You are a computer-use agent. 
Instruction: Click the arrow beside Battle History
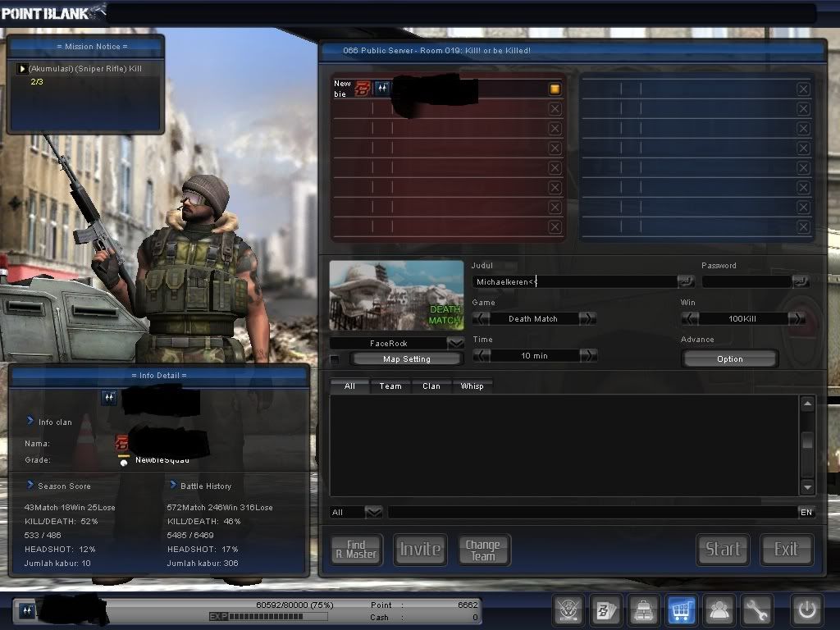(x=173, y=485)
